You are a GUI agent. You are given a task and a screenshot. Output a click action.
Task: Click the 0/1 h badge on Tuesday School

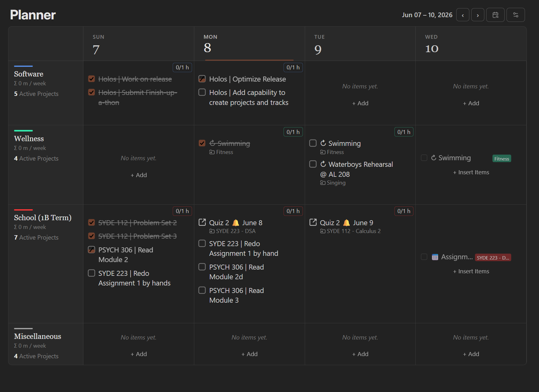point(404,211)
